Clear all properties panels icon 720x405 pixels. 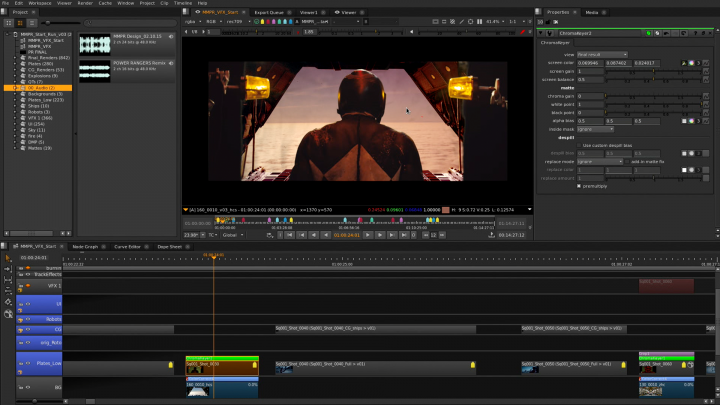(556, 22)
